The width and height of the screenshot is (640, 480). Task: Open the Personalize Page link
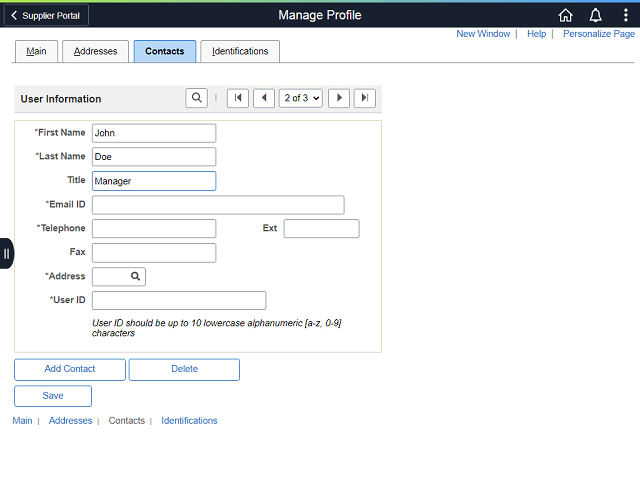pos(599,34)
